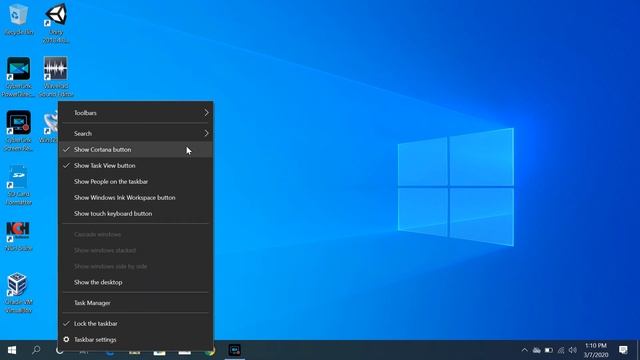Viewport: 640px width, 360px height.
Task: Open the volume speaker tray icon
Action: [x=573, y=350]
